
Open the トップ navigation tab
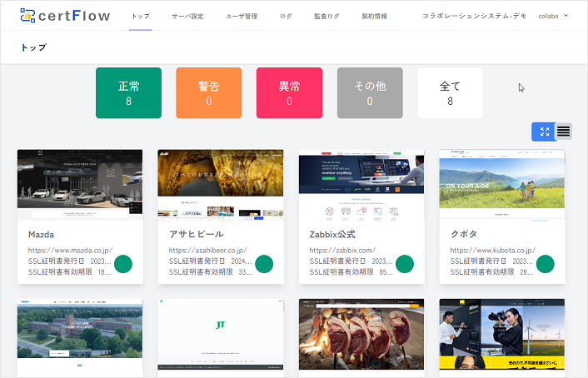[x=141, y=16]
